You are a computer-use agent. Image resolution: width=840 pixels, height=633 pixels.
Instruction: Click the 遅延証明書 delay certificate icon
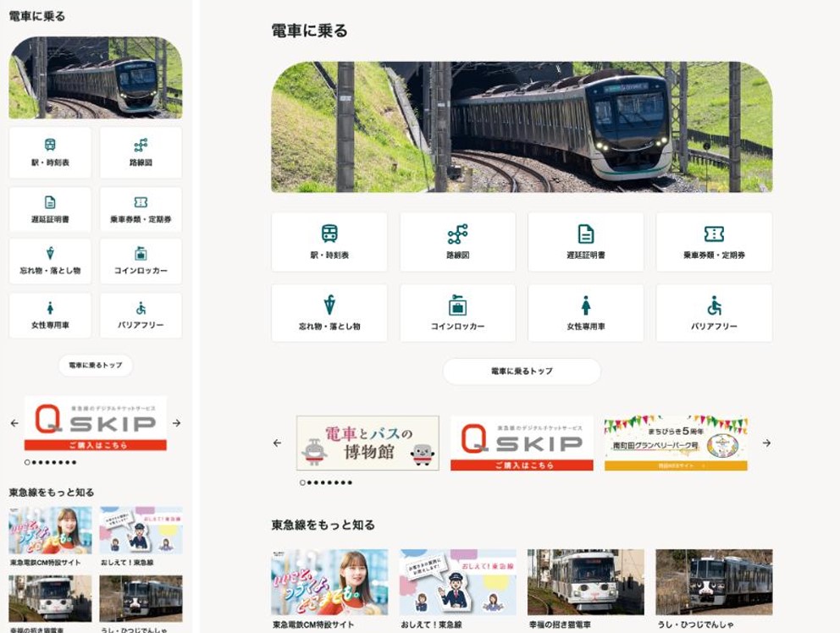coord(587,241)
